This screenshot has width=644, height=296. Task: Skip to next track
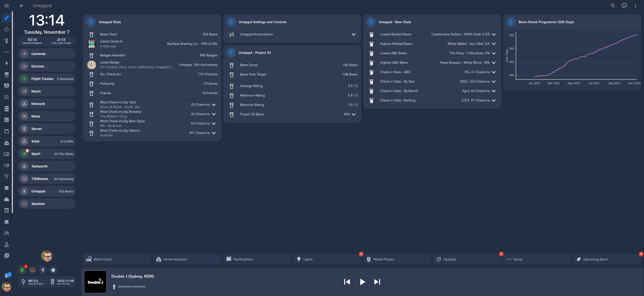pos(377,282)
